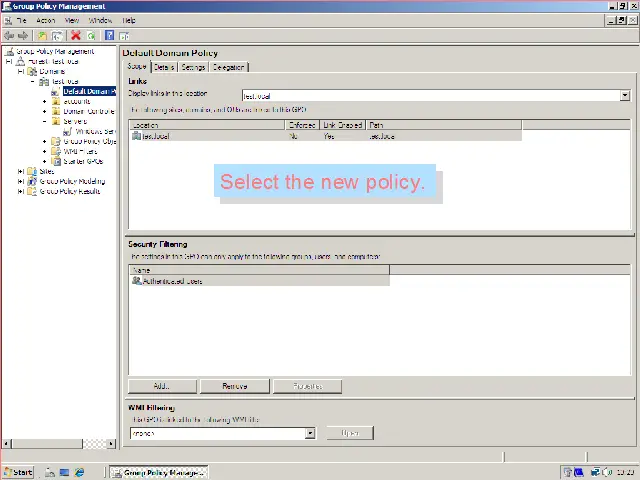
Task: Click the WMI Filters folder icon
Action: click(x=56, y=151)
